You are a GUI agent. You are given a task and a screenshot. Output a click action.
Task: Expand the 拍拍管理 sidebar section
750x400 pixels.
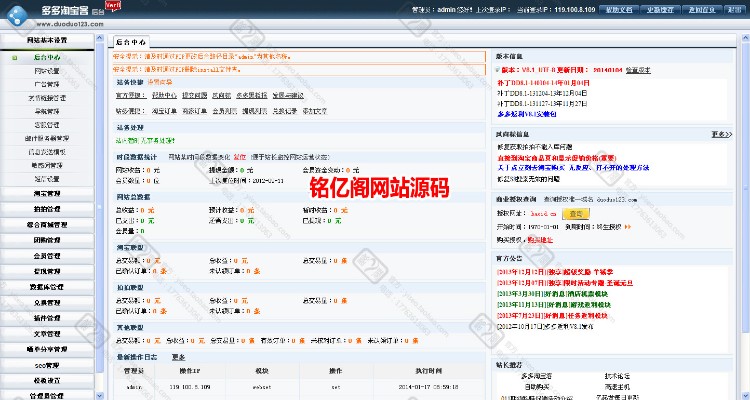(47, 207)
